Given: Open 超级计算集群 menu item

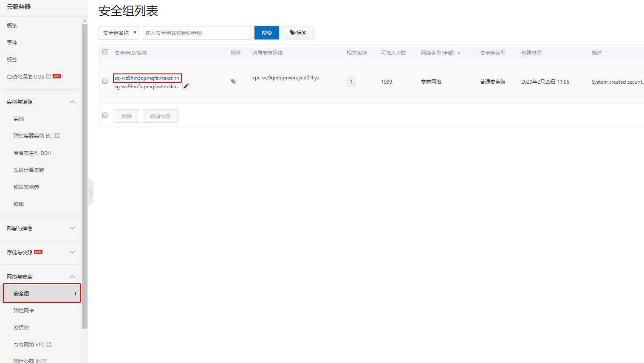Looking at the screenshot, I should [29, 170].
